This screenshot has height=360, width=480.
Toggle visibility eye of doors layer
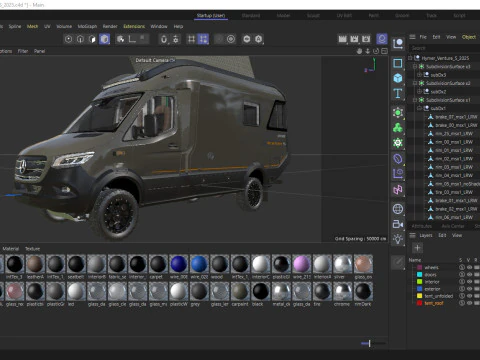pos(469,275)
